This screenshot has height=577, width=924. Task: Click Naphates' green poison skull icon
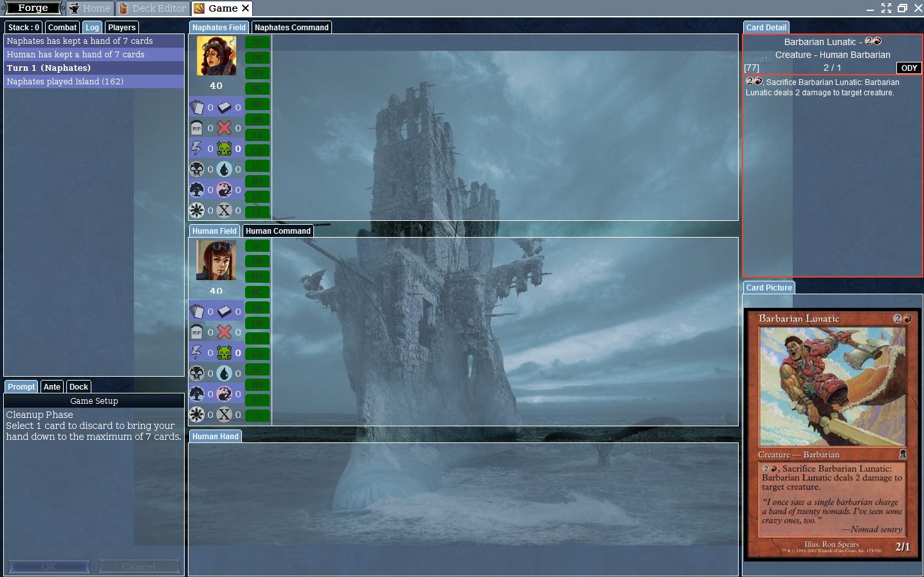224,149
